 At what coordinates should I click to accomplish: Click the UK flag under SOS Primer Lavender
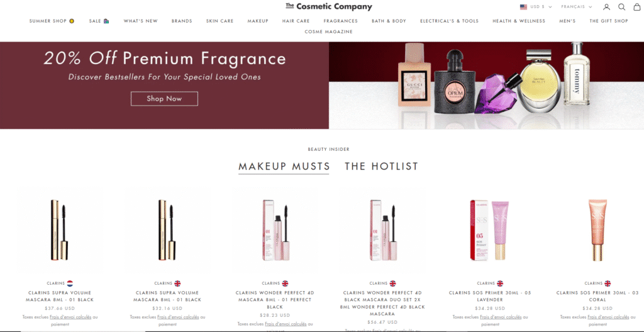click(500, 283)
